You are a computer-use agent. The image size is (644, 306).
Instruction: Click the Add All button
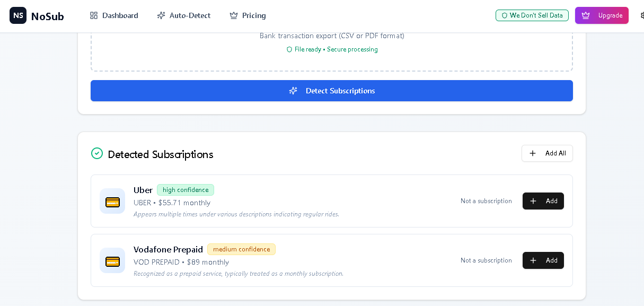click(x=547, y=153)
